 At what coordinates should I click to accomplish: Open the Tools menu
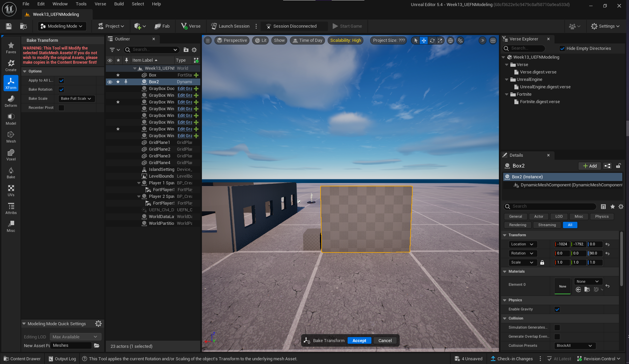pos(81,4)
